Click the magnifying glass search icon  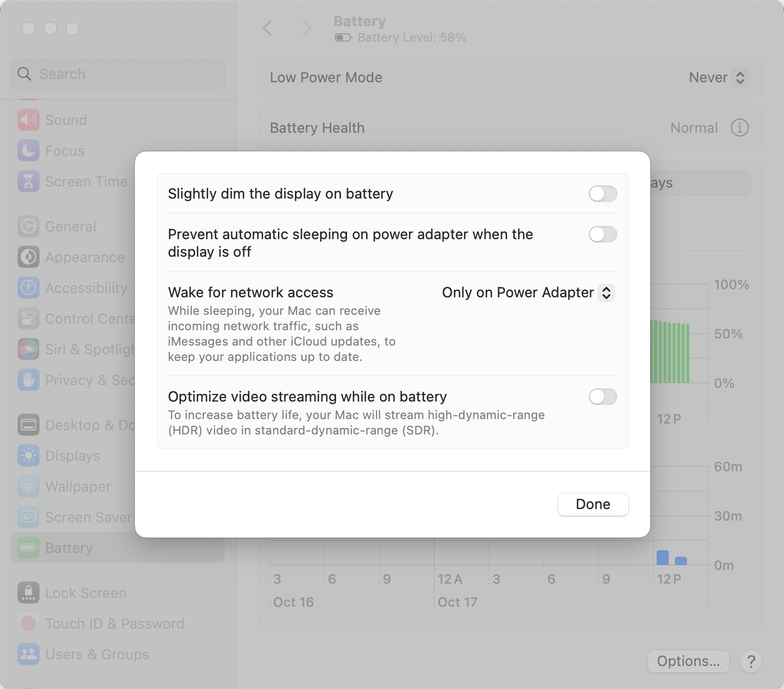click(x=24, y=74)
